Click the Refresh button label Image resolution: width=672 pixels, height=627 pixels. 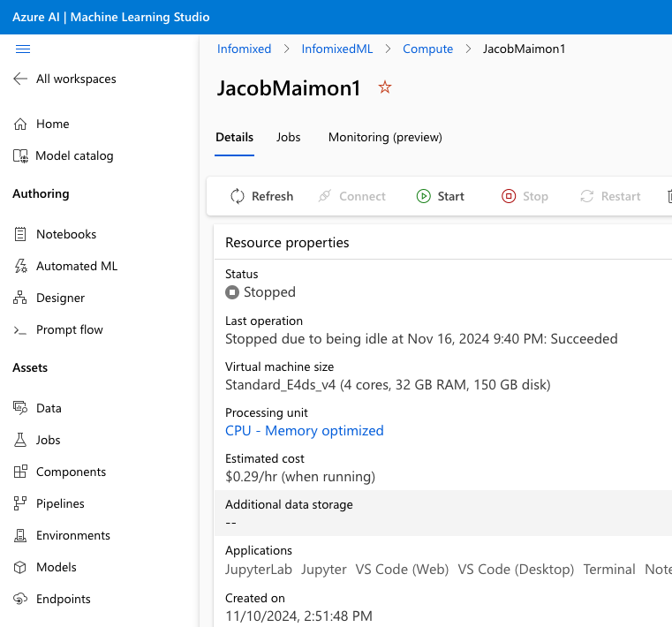(273, 196)
